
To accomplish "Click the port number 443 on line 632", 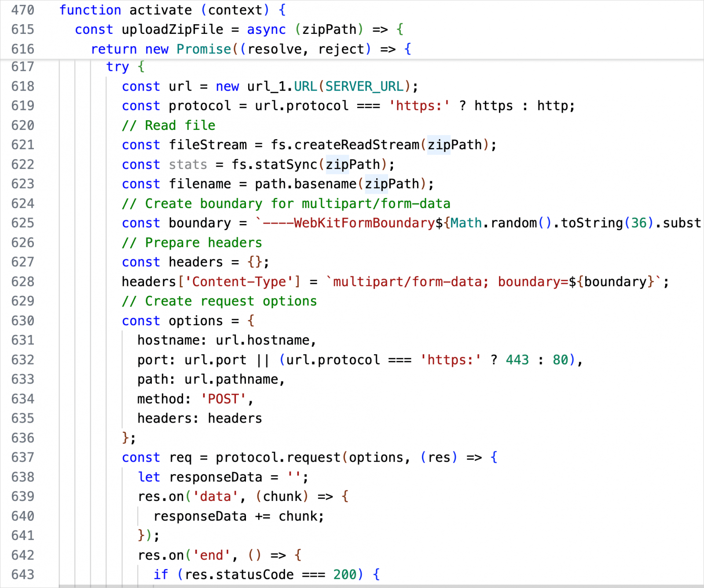I will [x=517, y=360].
